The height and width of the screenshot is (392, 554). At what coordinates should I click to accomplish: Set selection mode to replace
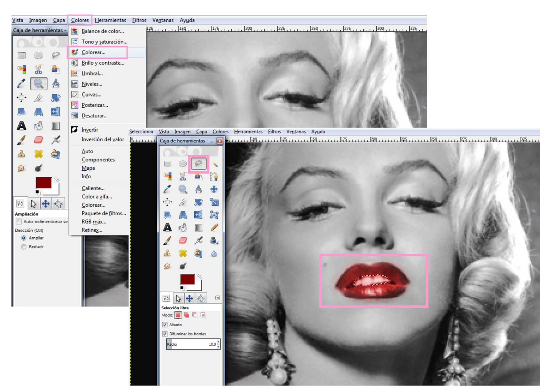pos(178,315)
